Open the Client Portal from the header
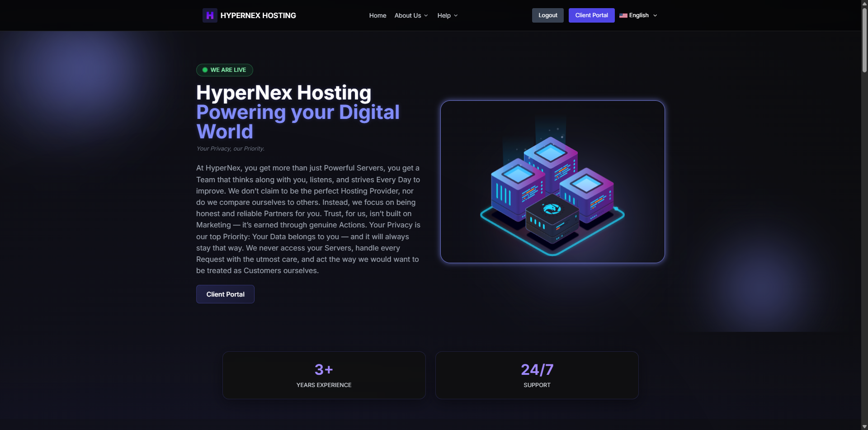The image size is (868, 430). point(591,15)
